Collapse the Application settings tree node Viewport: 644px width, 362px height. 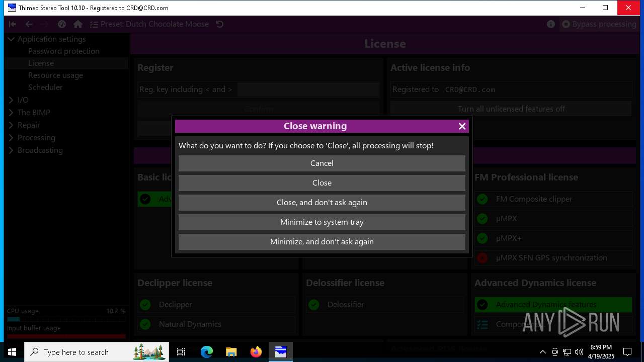coord(11,39)
